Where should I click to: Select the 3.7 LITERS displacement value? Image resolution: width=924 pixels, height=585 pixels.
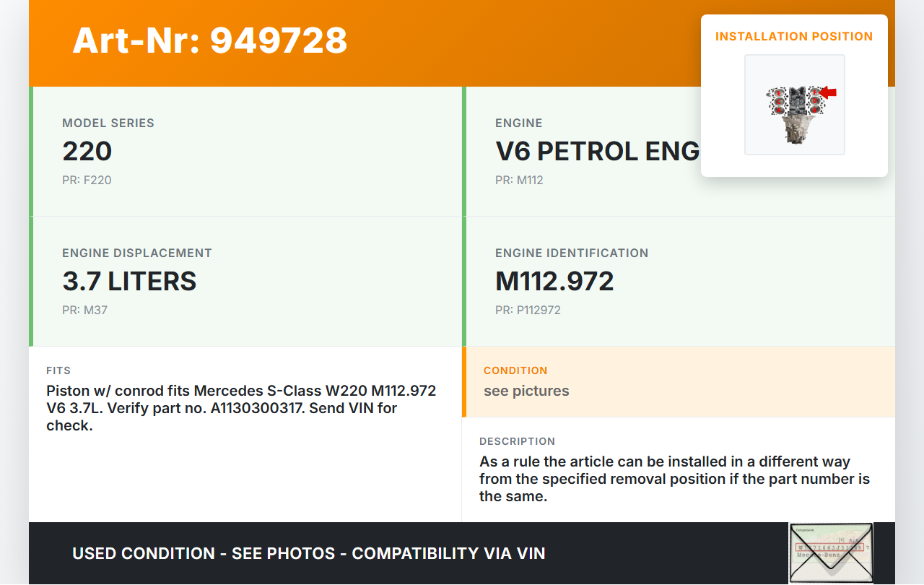[129, 281]
